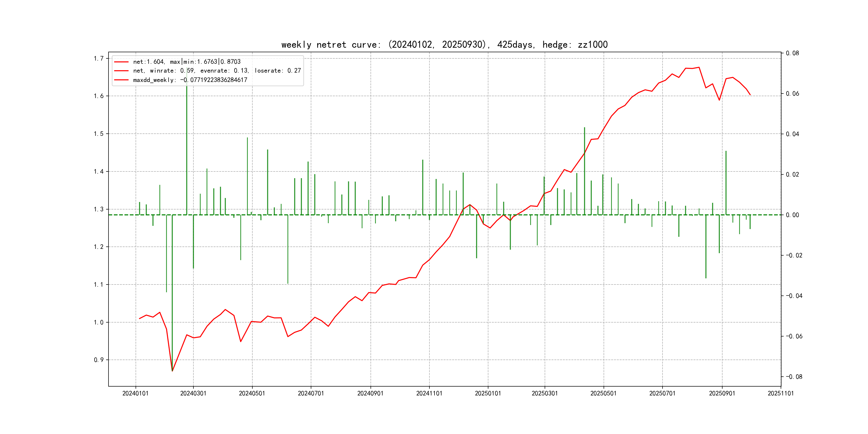Click the 0.9 left axis tick label
The image size is (868, 434).
point(98,360)
